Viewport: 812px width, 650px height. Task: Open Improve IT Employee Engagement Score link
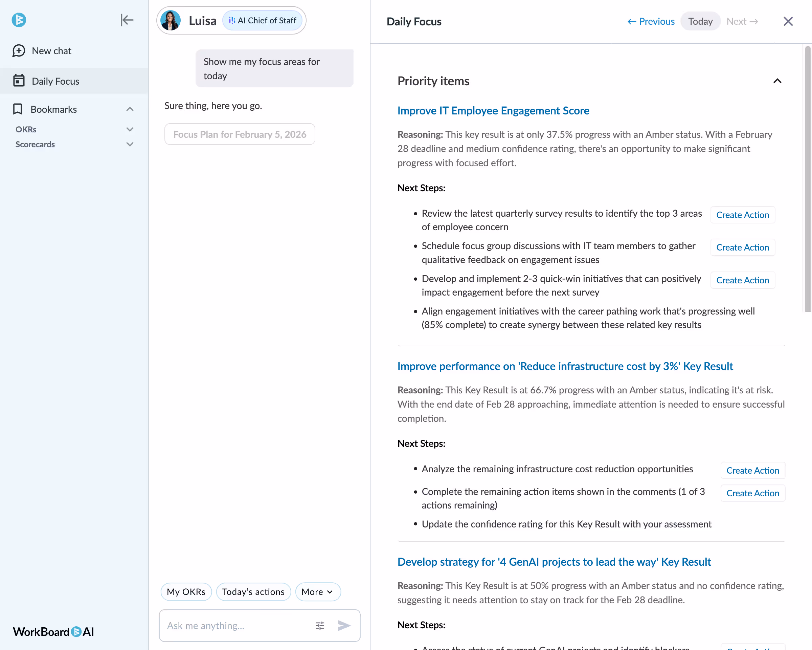(x=493, y=111)
